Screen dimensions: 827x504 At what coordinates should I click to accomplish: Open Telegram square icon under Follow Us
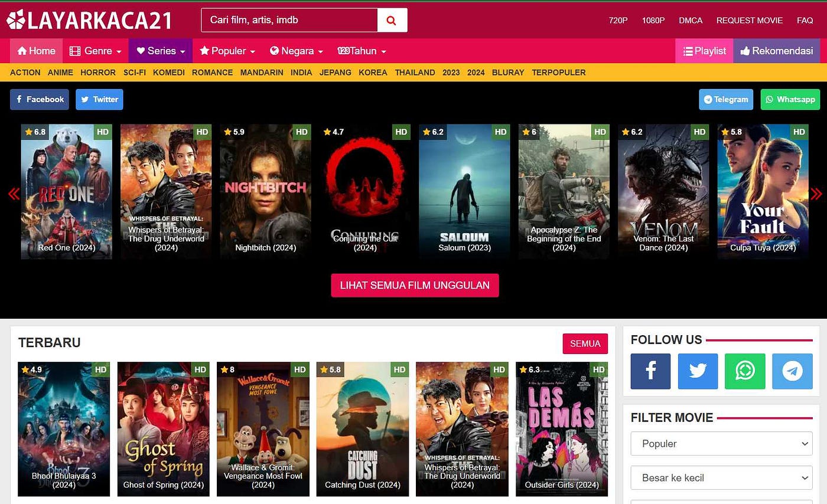792,371
